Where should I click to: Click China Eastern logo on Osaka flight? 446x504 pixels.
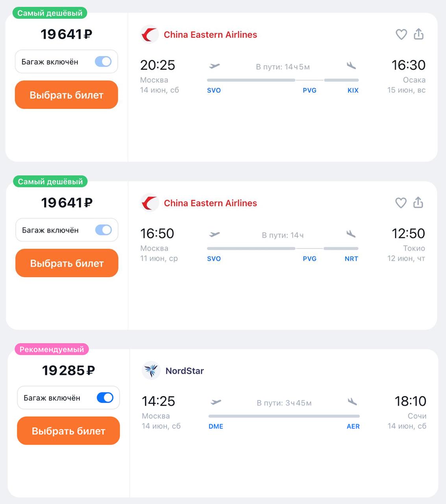pyautogui.click(x=150, y=35)
